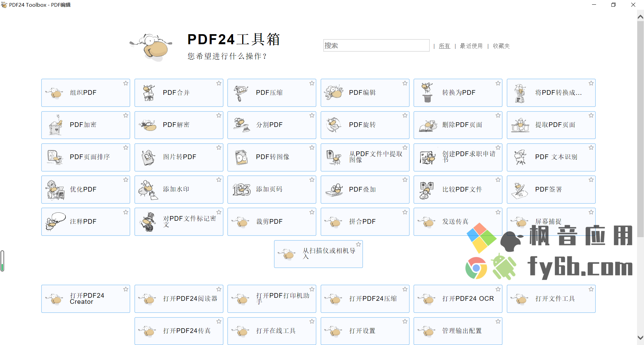
Task: Click the vertical scrollbar up arrow
Action: (x=640, y=17)
